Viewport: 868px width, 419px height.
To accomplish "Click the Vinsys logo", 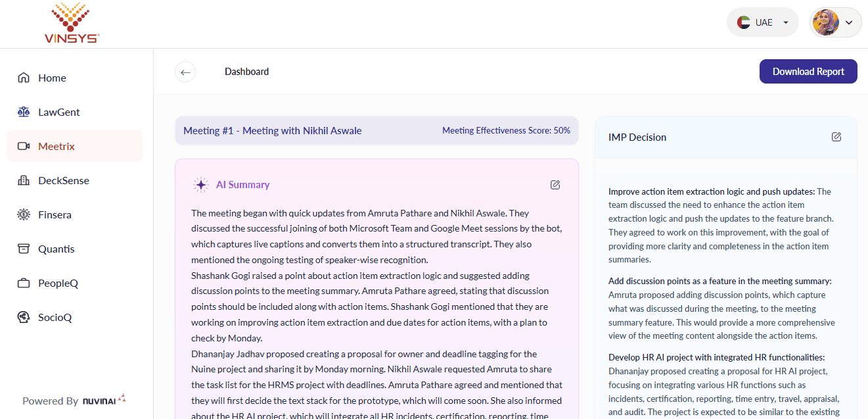I will tap(72, 24).
